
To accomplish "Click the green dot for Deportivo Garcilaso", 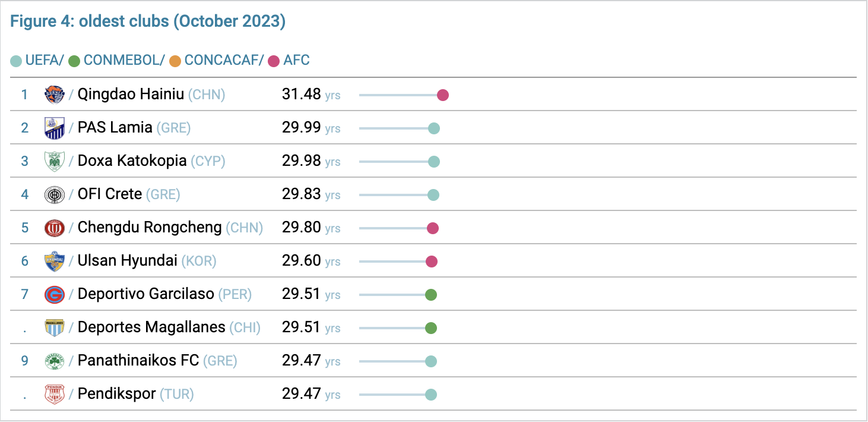I will (x=431, y=295).
